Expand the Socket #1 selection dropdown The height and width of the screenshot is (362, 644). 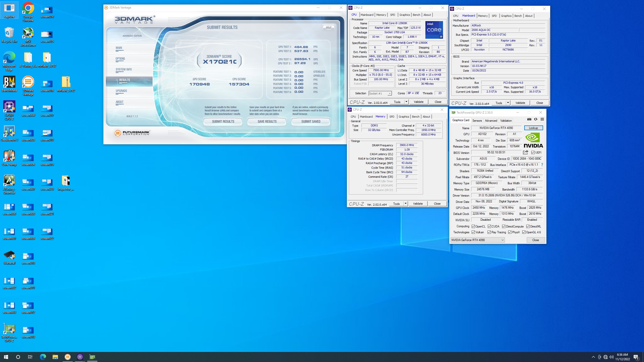pos(389,93)
